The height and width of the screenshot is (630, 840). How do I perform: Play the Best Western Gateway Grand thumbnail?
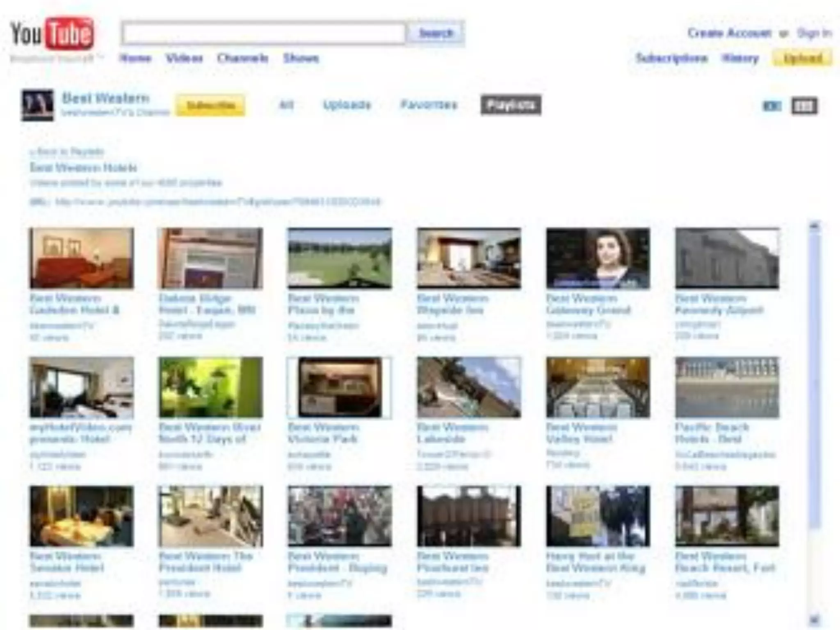(598, 258)
